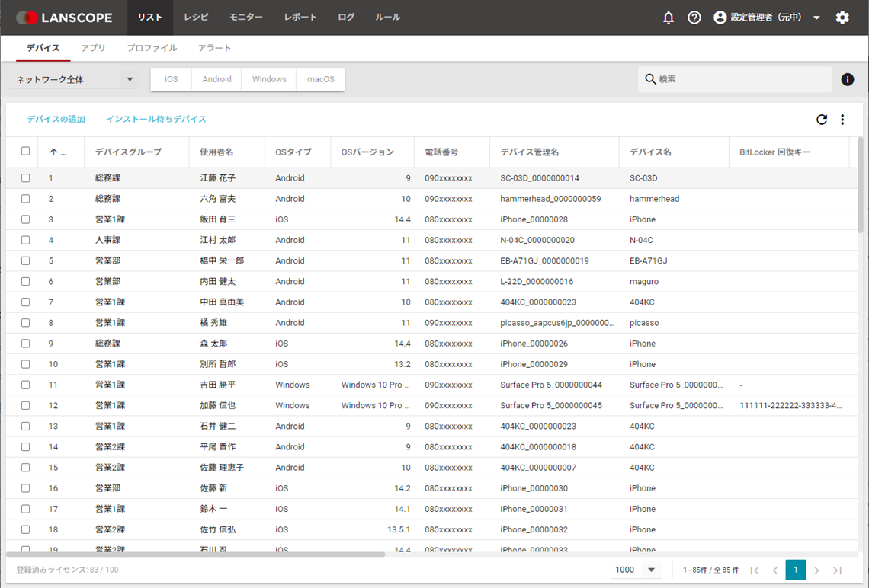Screen dimensions: 869x588
Task: Click the LANSCOPE logo
Action: (64, 18)
